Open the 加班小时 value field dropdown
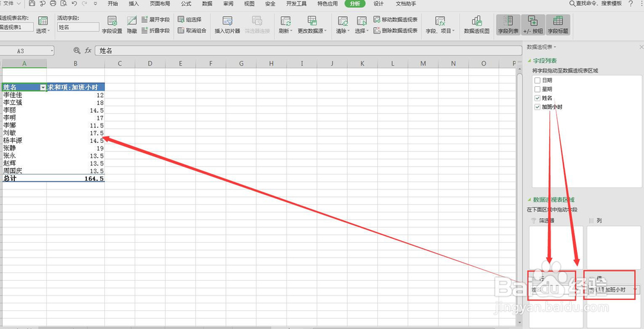The image size is (644, 329). tap(636, 290)
